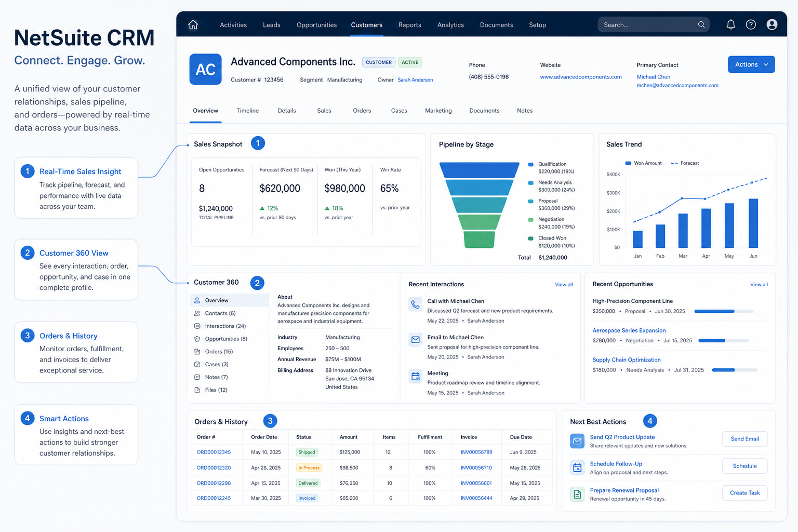Click the Create Task button
Viewport: 798px width, 532px height.
click(745, 493)
